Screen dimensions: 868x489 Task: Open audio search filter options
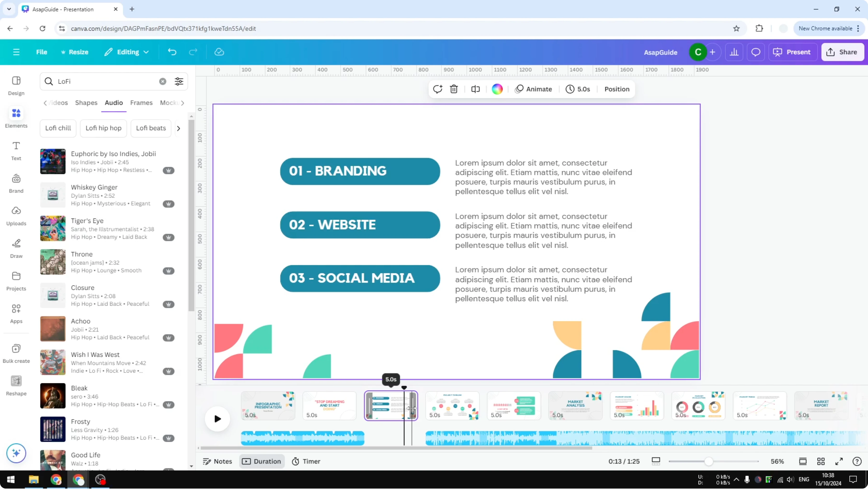coord(179,81)
